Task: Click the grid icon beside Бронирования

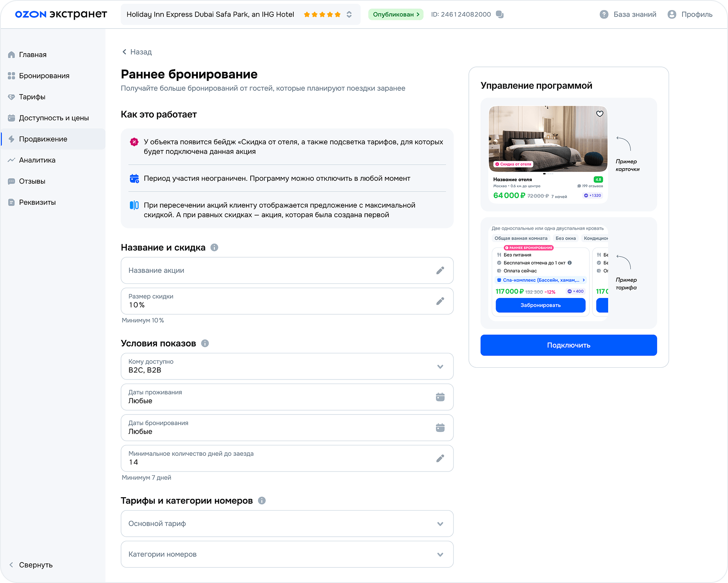Action: coord(11,76)
